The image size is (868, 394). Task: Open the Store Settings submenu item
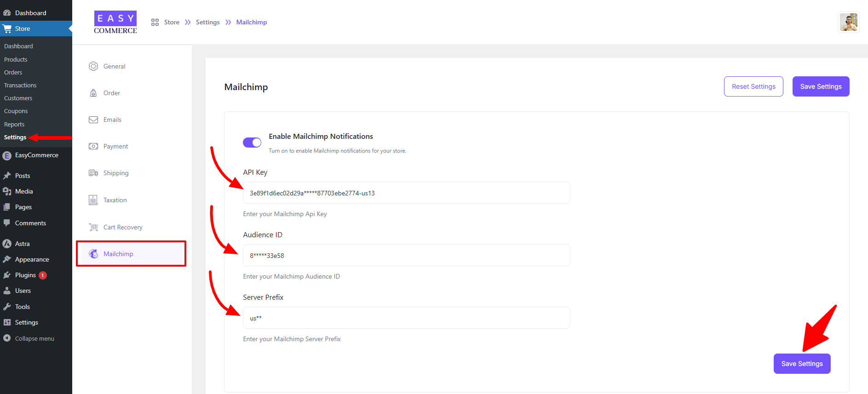[x=15, y=137]
